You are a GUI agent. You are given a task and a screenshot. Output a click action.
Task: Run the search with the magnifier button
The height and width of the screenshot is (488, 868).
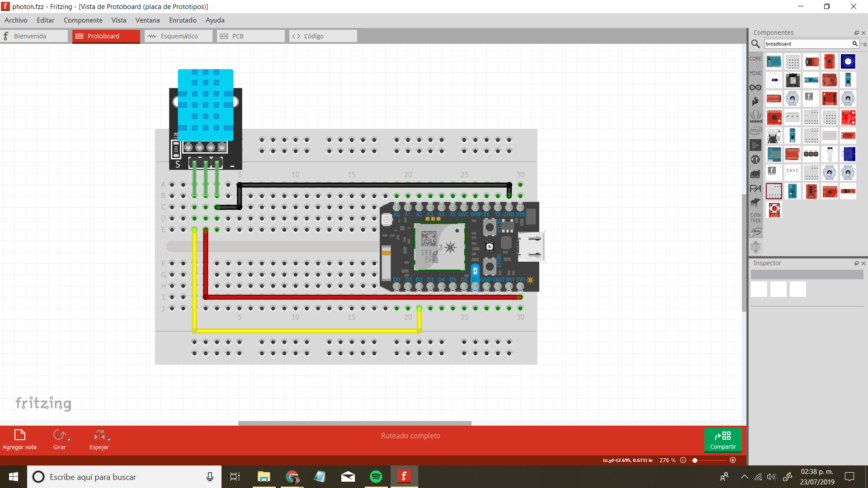[x=855, y=44]
